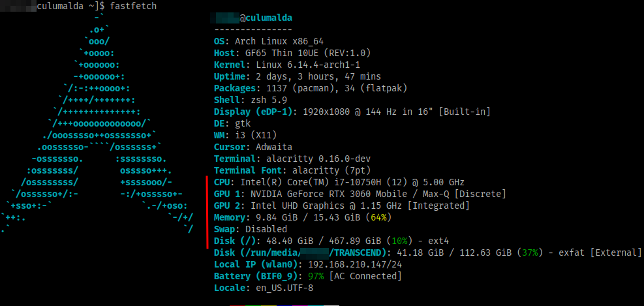Click the '@culumalda' title above the dashed line
The height and width of the screenshot is (306, 644).
point(266,18)
